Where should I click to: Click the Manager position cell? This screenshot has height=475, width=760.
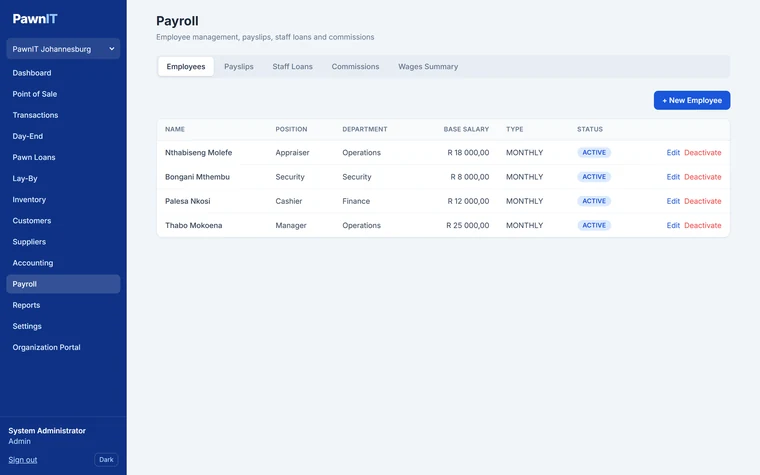coord(291,225)
